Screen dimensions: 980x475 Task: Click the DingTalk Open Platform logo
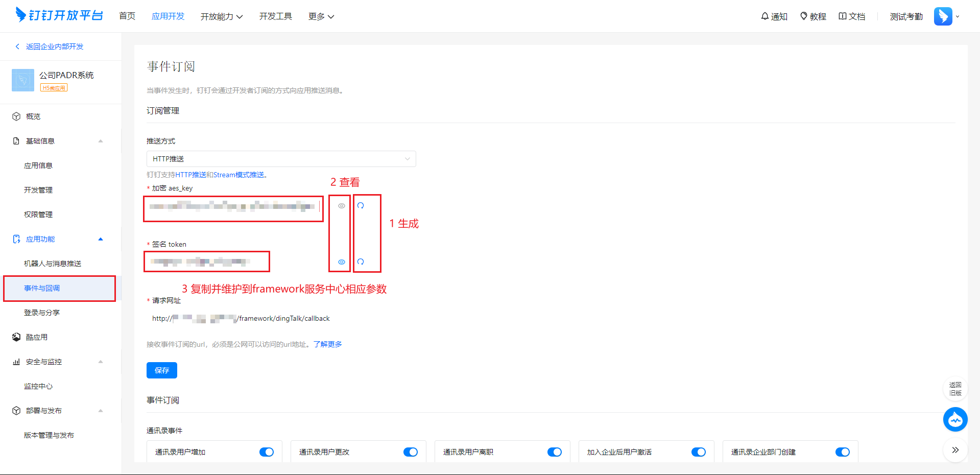coord(59,15)
